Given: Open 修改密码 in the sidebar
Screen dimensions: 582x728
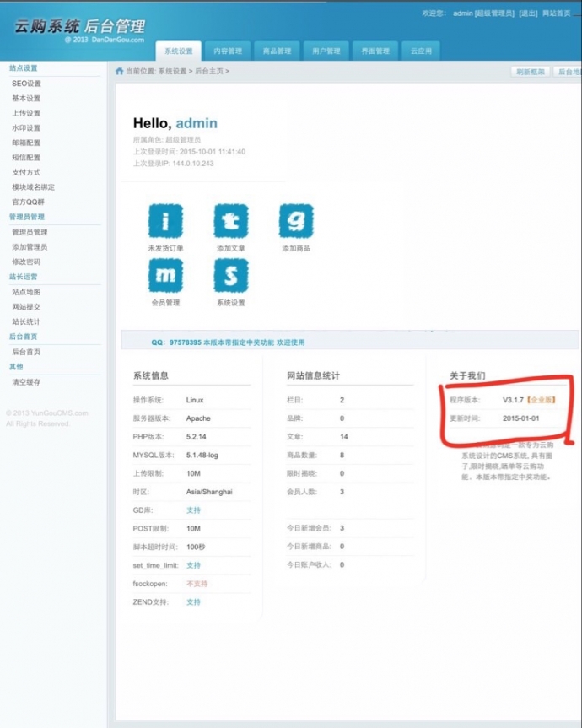Looking at the screenshot, I should click(26, 262).
